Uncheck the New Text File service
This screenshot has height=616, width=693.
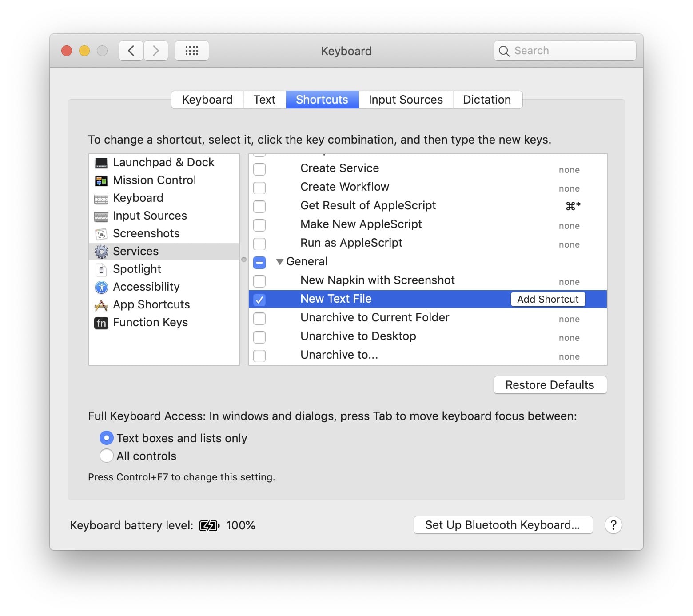click(259, 300)
